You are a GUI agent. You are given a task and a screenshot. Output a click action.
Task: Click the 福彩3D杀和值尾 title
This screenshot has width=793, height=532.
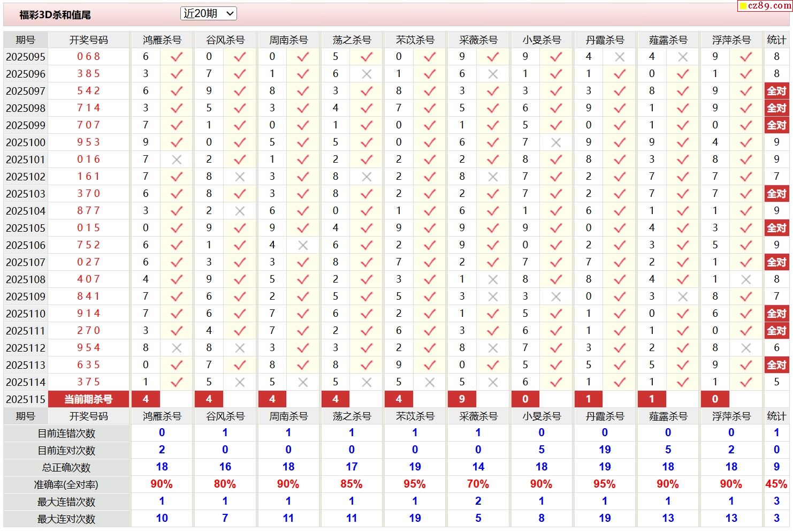(55, 15)
